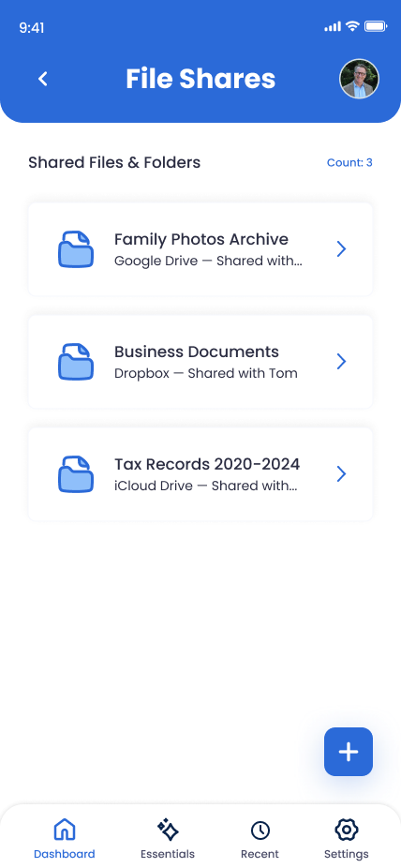This screenshot has height=868, width=401.
Task: Select the Business Documents title
Action: pyautogui.click(x=197, y=352)
